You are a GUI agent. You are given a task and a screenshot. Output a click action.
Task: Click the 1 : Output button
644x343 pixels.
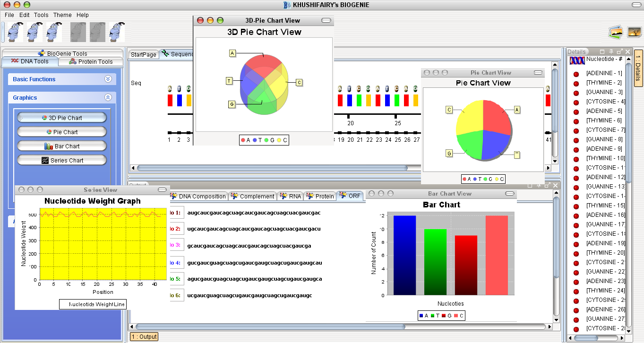pyautogui.click(x=144, y=336)
